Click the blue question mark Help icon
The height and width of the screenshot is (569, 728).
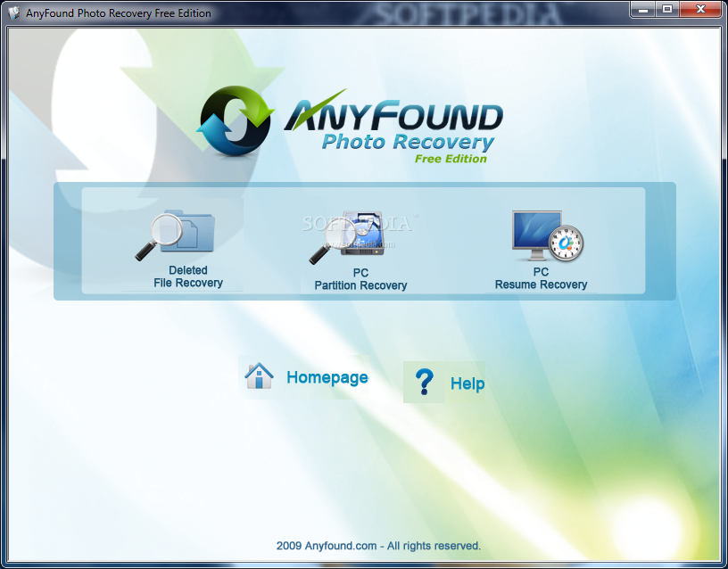(424, 382)
